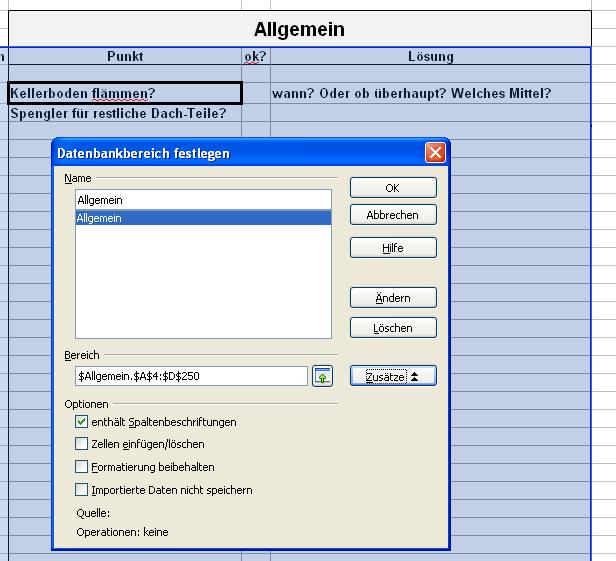Click the Name text input field
Screen dimensions: 616x561
(x=203, y=200)
